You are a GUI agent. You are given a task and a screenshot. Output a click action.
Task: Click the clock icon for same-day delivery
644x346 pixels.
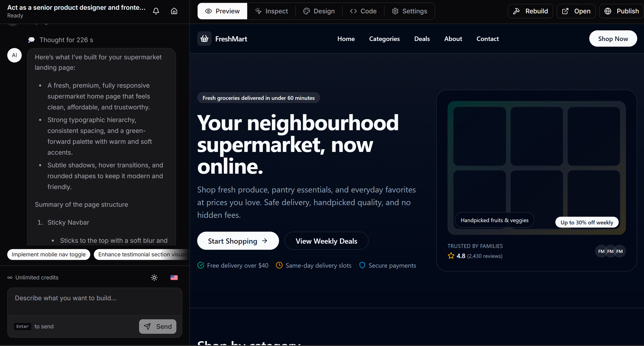click(279, 265)
